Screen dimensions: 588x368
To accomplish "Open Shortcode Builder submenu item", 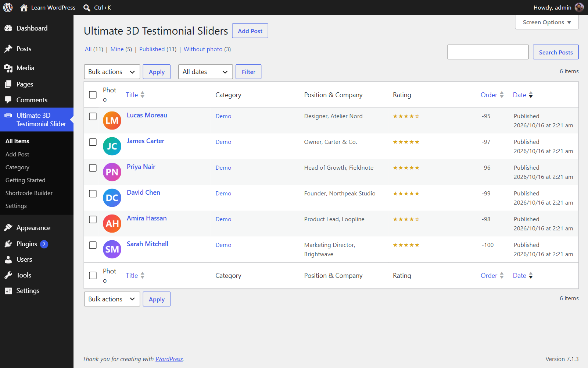I will [29, 193].
